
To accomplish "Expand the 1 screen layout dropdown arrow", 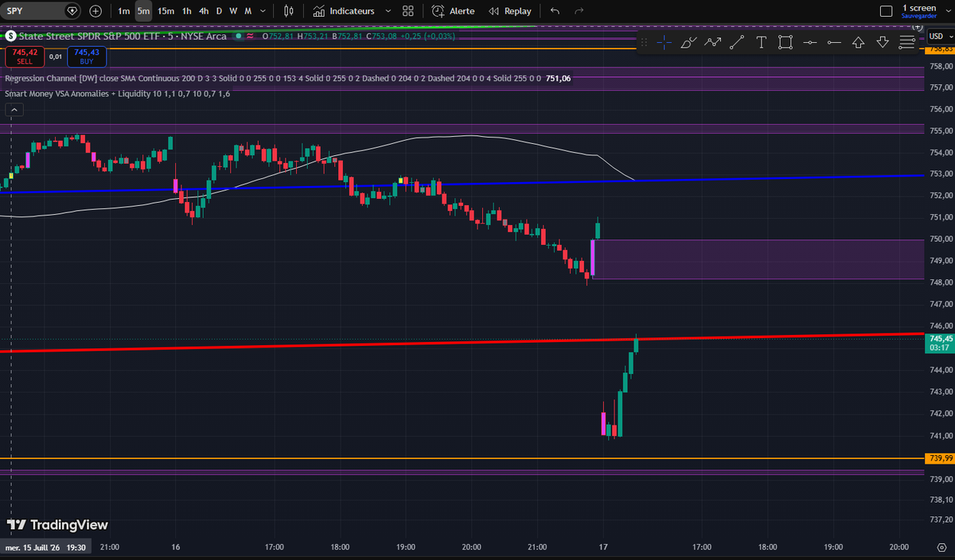I will click(x=947, y=11).
